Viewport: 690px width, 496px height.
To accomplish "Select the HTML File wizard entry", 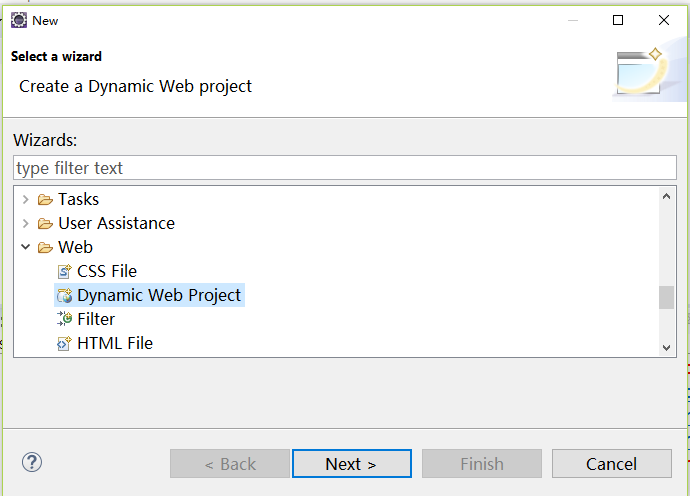I will (x=115, y=343).
